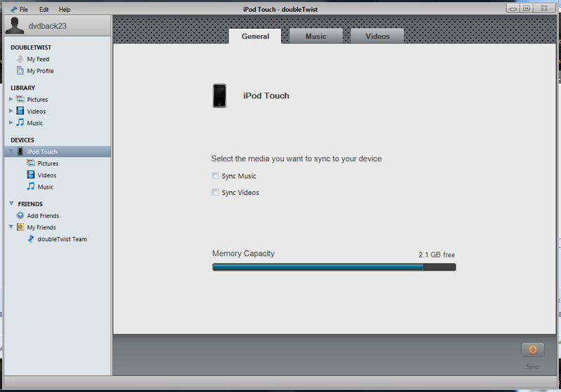Click the iPod Touch device title text
The height and width of the screenshot is (392, 561).
pos(266,95)
